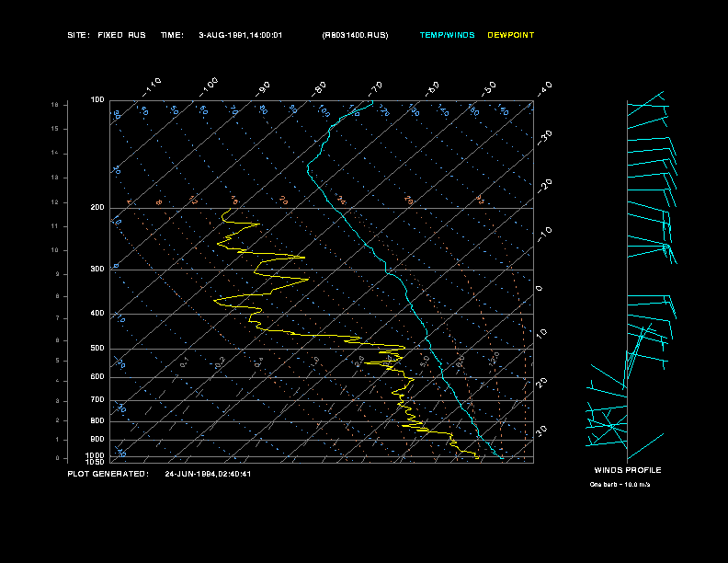Click the 1050 pressure level label

pyautogui.click(x=96, y=462)
